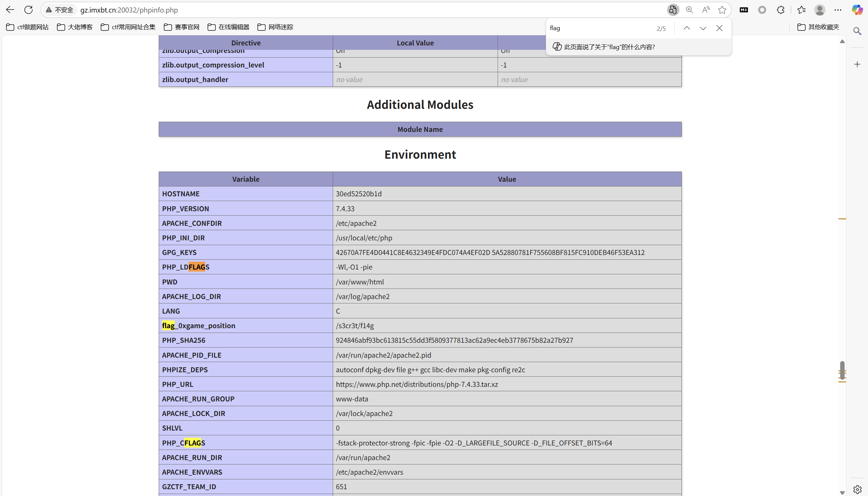
Task: Go back to the previous page
Action: pyautogui.click(x=10, y=10)
